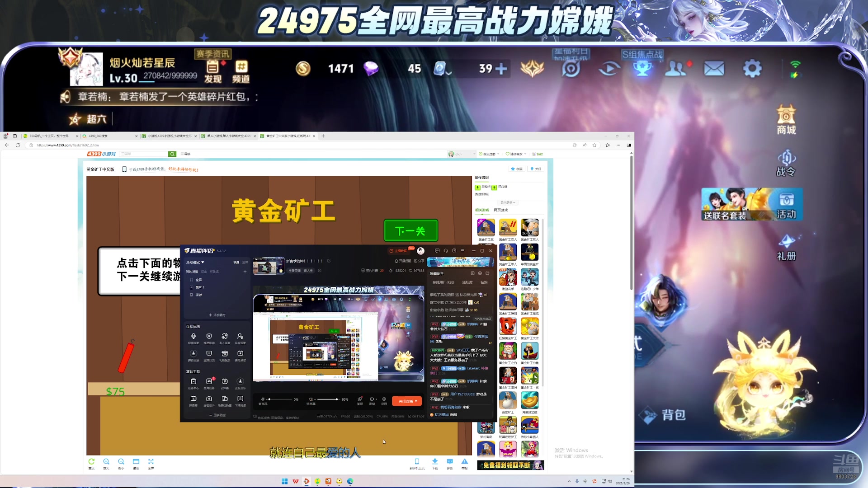Click the 战令 battle pass icon
This screenshot has height=488, width=868.
(x=786, y=163)
